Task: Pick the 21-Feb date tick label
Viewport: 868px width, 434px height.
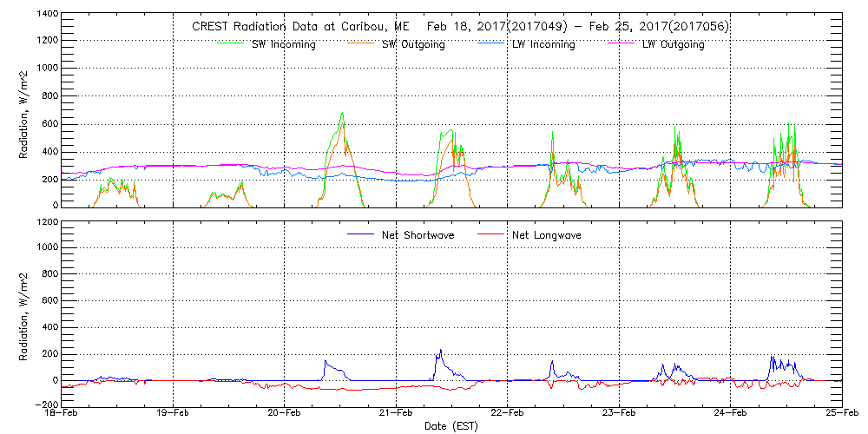Action: point(396,414)
